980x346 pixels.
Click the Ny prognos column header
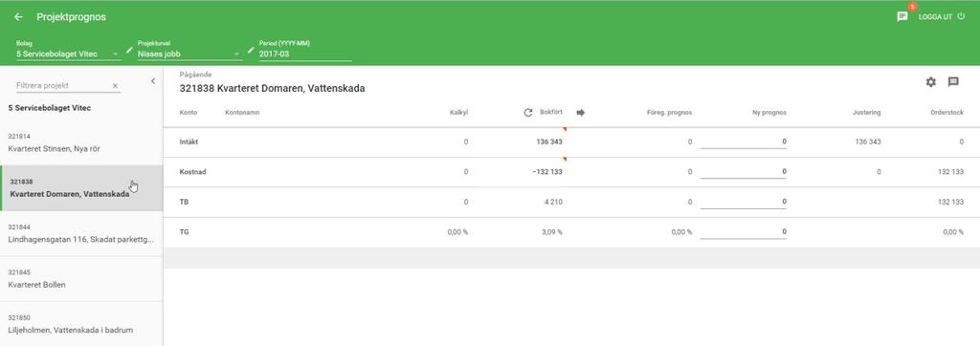click(x=769, y=113)
